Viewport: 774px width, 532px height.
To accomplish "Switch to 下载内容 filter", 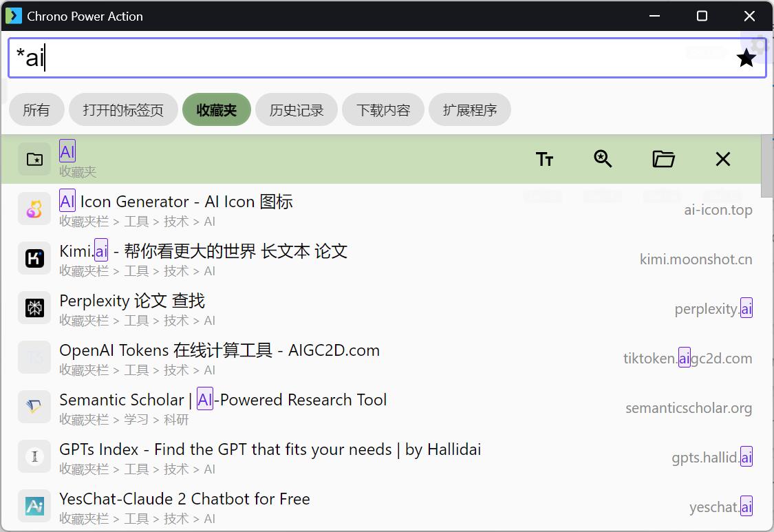I will [x=383, y=110].
